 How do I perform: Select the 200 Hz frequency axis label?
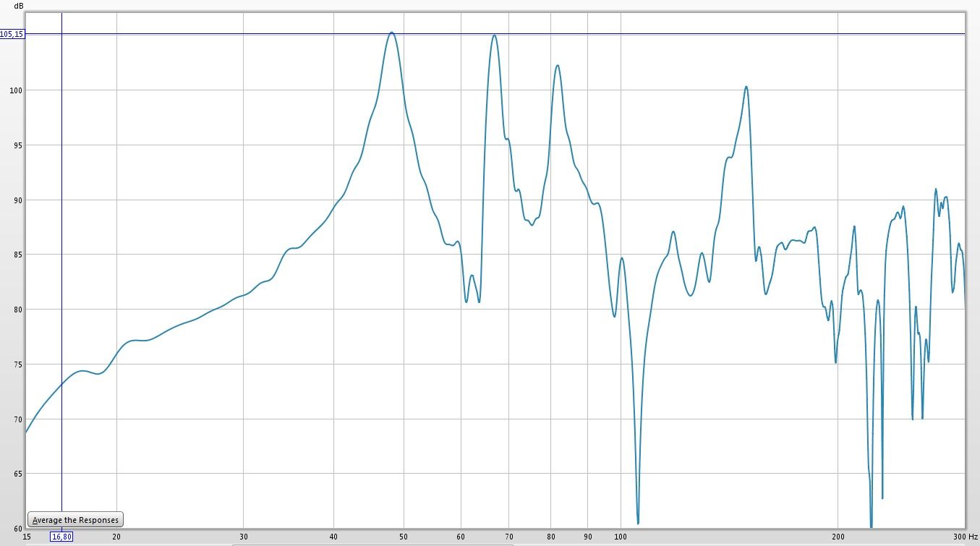pyautogui.click(x=838, y=537)
